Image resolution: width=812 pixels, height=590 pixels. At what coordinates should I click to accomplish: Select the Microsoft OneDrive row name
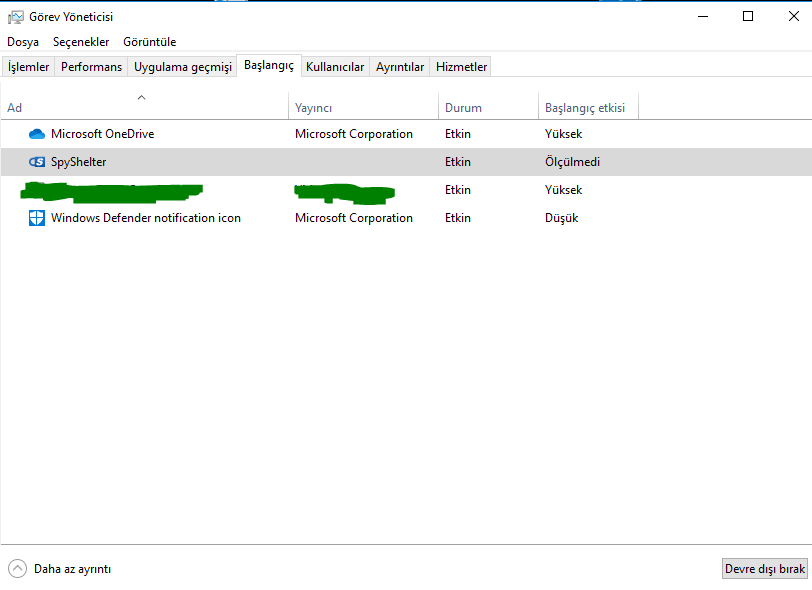coord(103,134)
